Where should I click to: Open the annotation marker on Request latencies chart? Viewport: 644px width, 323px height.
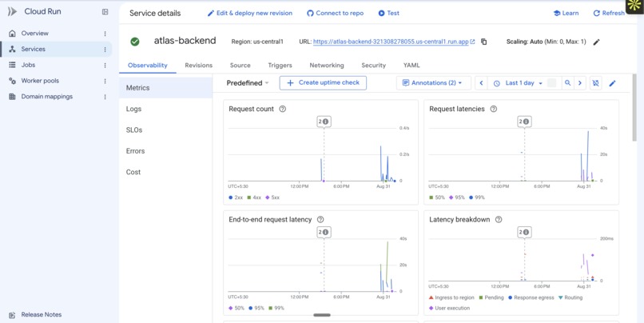click(x=524, y=122)
